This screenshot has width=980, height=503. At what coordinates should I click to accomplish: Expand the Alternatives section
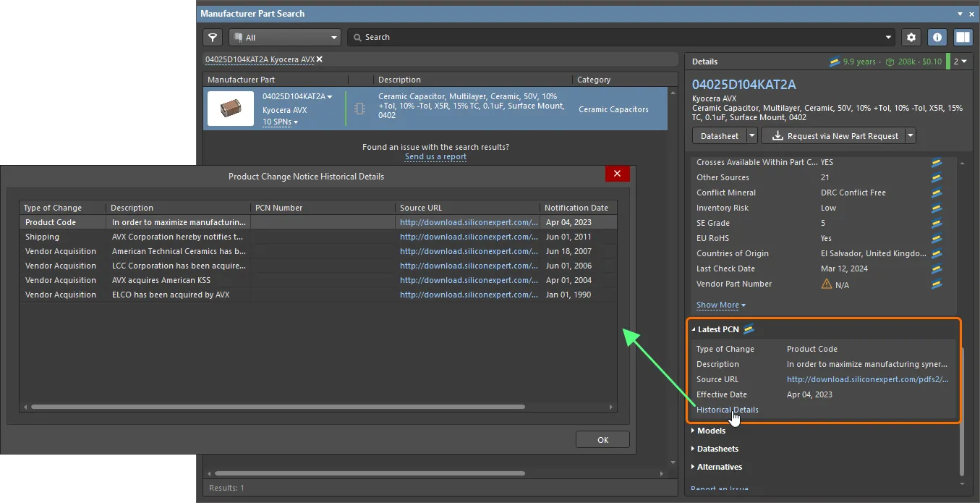[x=719, y=468]
